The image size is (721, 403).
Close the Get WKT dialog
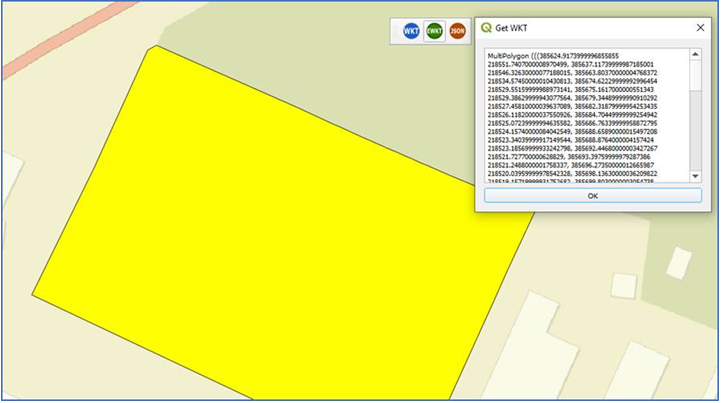pos(700,28)
